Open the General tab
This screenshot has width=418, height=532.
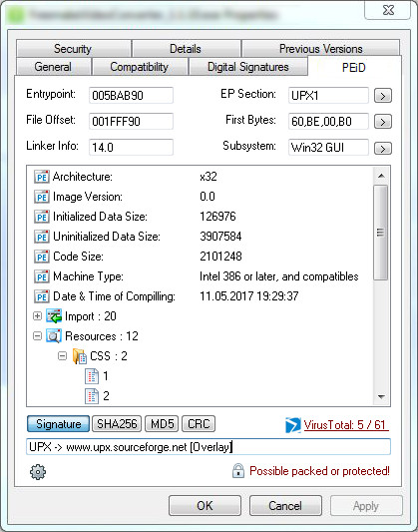pos(53,67)
